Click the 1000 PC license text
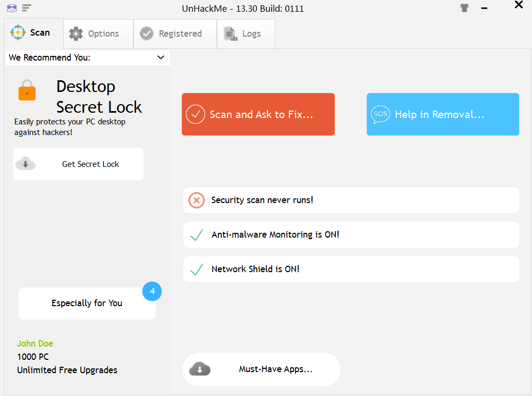This screenshot has width=532, height=396. (33, 357)
